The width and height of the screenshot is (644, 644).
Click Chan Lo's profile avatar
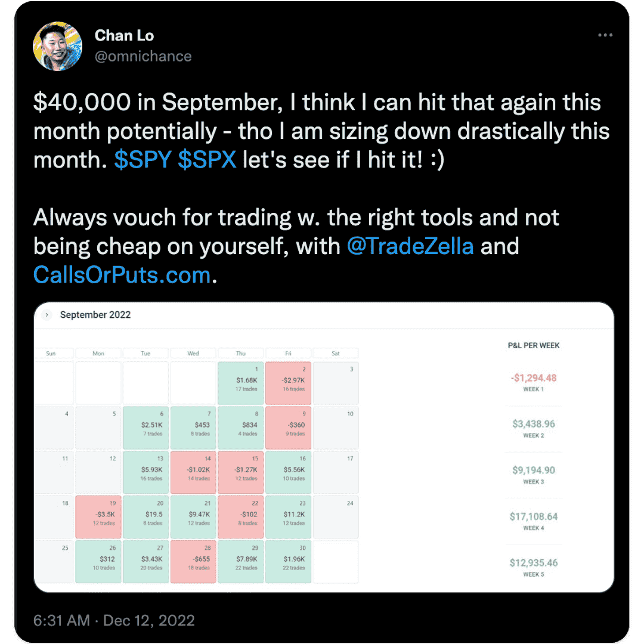coord(58,47)
